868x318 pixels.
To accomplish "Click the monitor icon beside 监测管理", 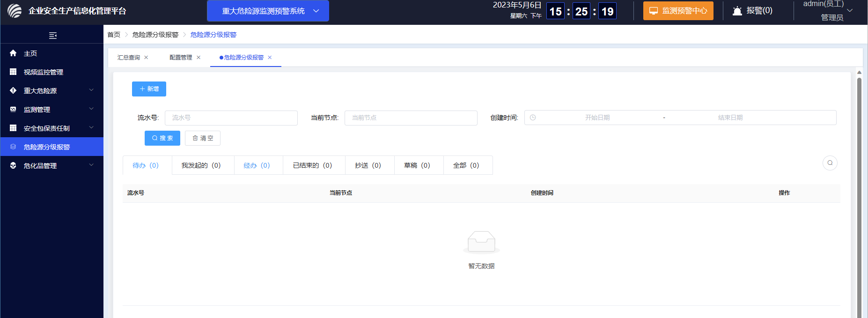I will (13, 109).
